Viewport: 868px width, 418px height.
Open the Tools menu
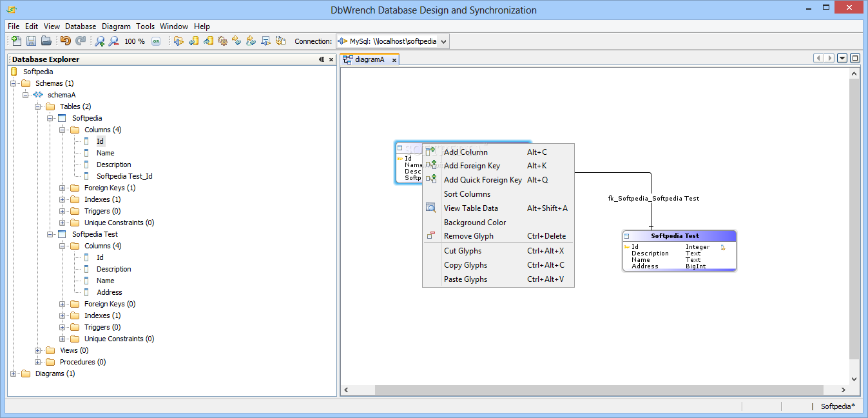coord(145,26)
